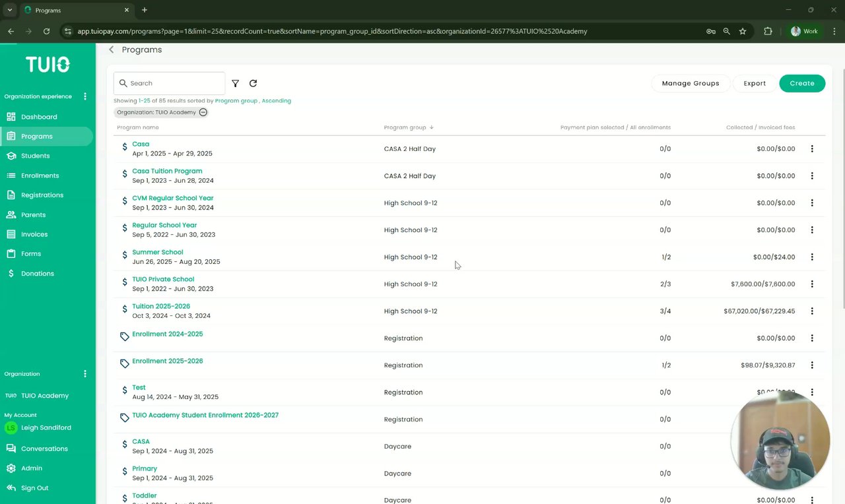
Task: Remove the Organization: TUIO Academy filter chip
Action: (203, 112)
